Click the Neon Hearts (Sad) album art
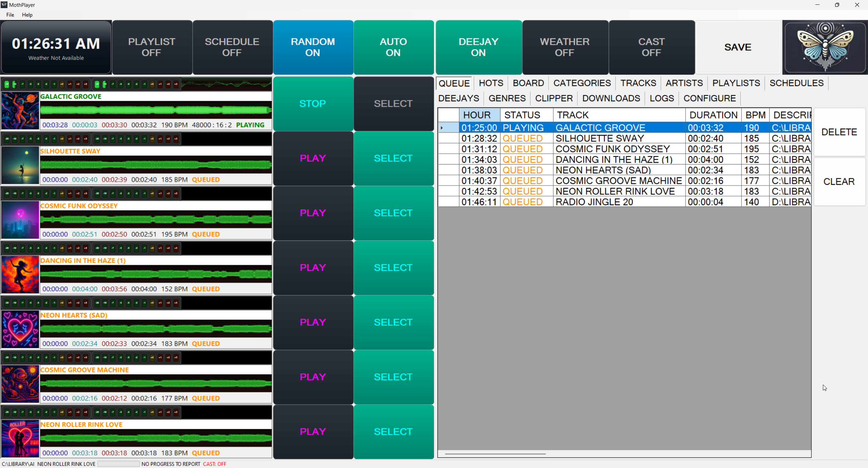868x468 pixels. point(20,329)
